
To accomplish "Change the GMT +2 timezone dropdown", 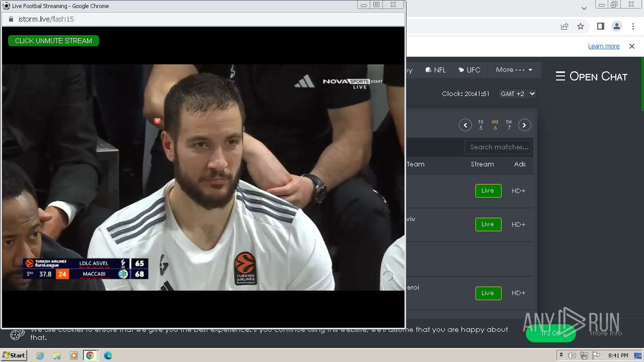I will 517,94.
